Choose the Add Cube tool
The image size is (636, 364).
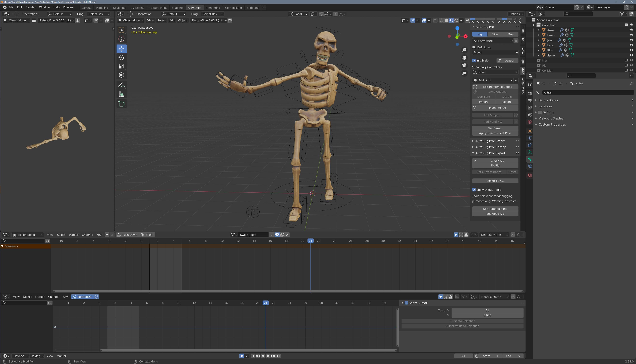coord(121,103)
